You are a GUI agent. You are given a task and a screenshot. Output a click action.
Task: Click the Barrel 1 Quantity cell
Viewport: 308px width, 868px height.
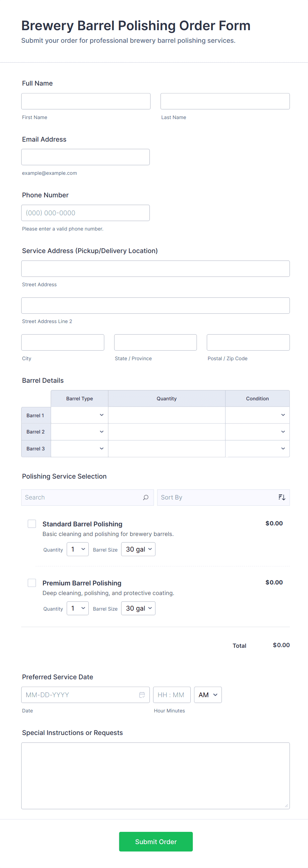pos(167,415)
